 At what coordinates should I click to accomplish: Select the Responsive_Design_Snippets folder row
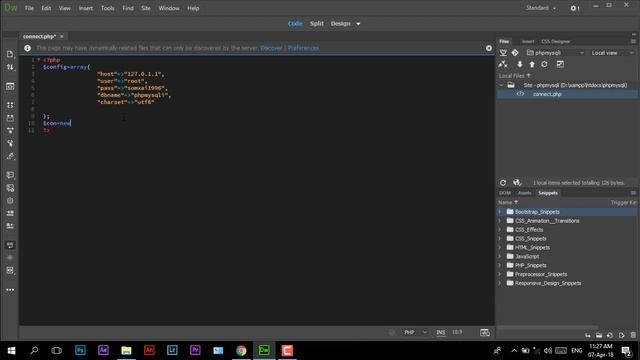click(x=567, y=283)
